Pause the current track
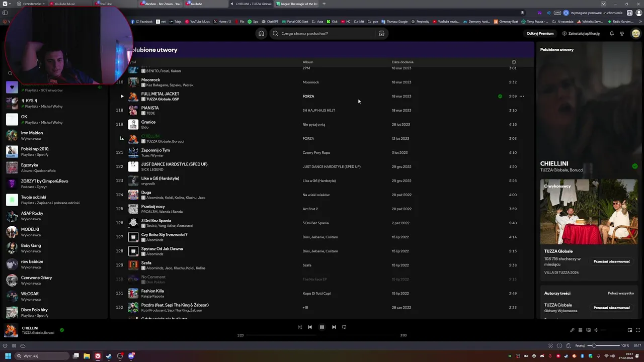The width and height of the screenshot is (644, 362). pyautogui.click(x=322, y=327)
